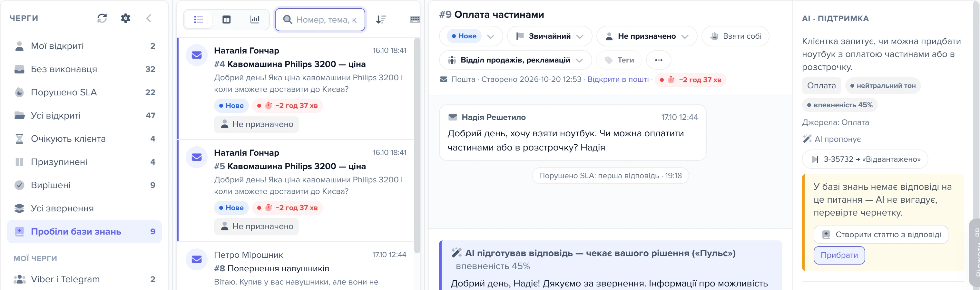The width and height of the screenshot is (980, 290).
Task: Open ticket #4 Кавомашина Philips 3200
Action: point(296,88)
